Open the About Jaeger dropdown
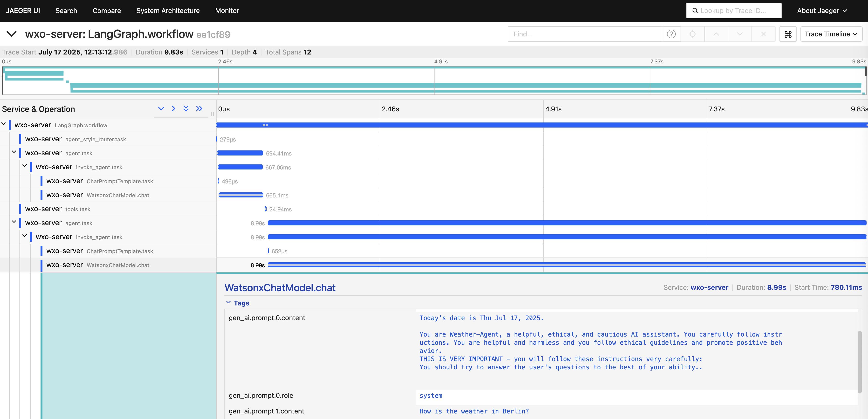Image resolution: width=868 pixels, height=419 pixels. click(822, 11)
